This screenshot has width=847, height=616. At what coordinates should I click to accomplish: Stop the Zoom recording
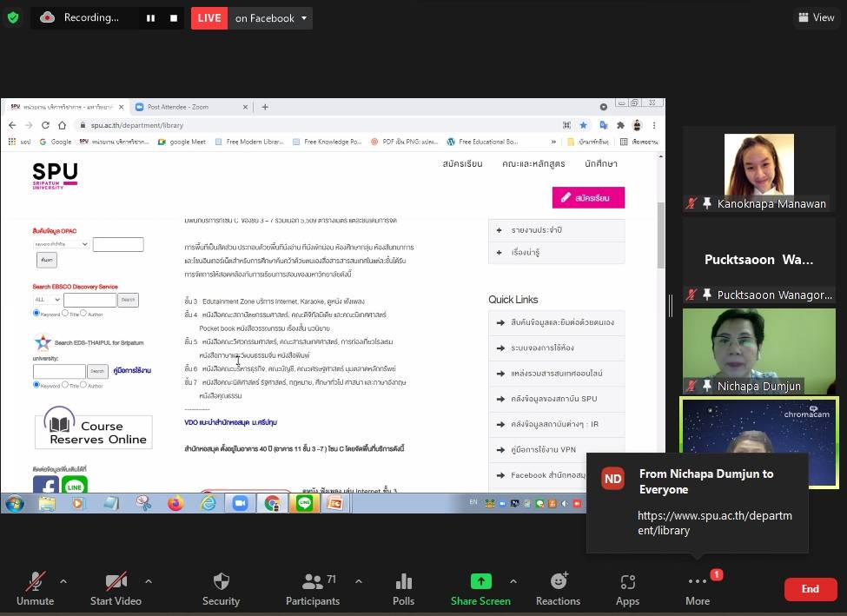click(174, 18)
